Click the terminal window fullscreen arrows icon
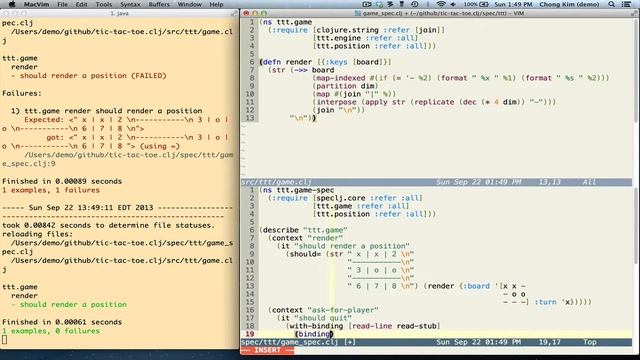This screenshot has width=640, height=360. point(234,13)
